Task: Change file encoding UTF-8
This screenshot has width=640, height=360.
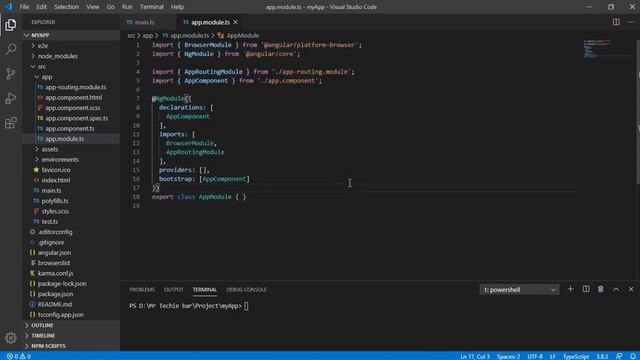Action: tap(535, 356)
